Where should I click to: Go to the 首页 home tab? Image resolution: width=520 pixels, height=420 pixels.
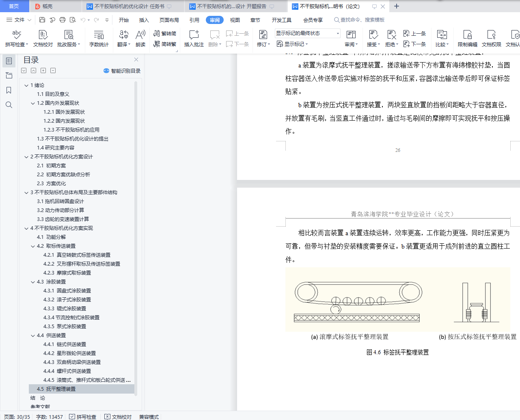point(14,6)
